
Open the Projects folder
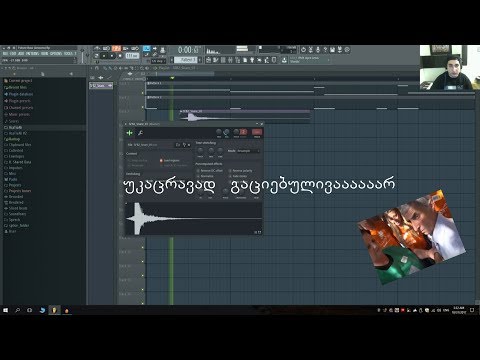[x=13, y=185]
